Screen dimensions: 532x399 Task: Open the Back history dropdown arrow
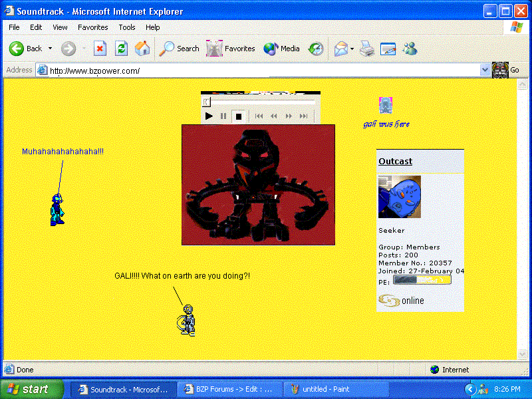(x=51, y=49)
